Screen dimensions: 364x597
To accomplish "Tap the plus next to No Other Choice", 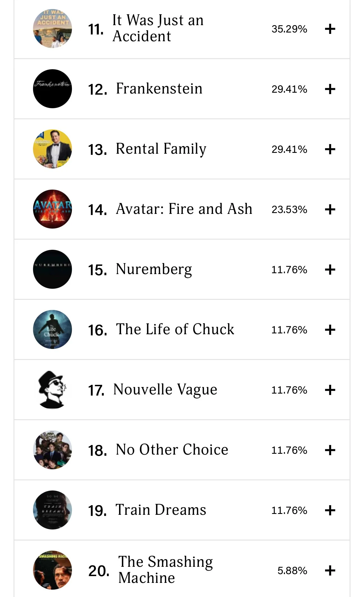I will pyautogui.click(x=330, y=450).
